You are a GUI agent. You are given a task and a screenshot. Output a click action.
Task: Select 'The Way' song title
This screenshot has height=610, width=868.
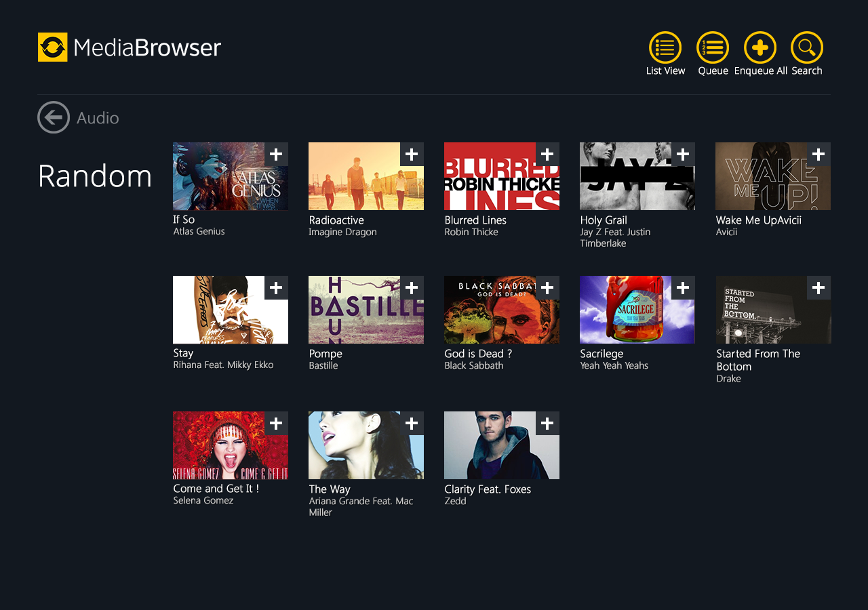(330, 489)
